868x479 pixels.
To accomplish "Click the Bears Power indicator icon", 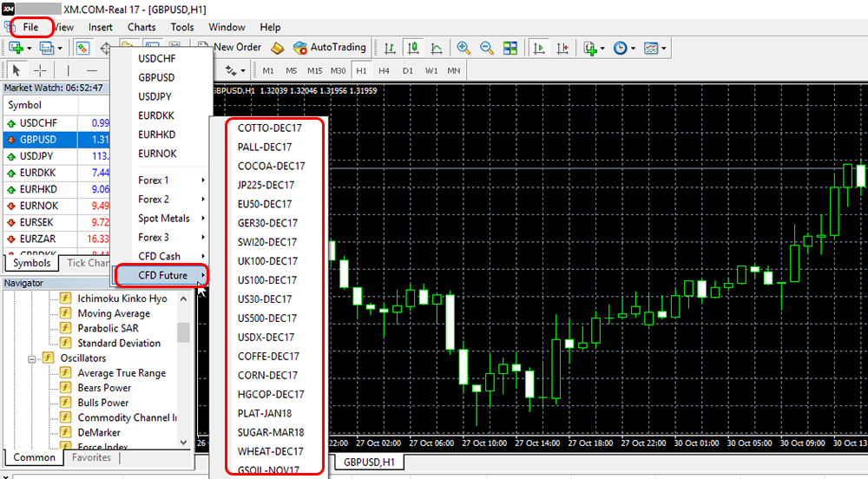I will 66,388.
